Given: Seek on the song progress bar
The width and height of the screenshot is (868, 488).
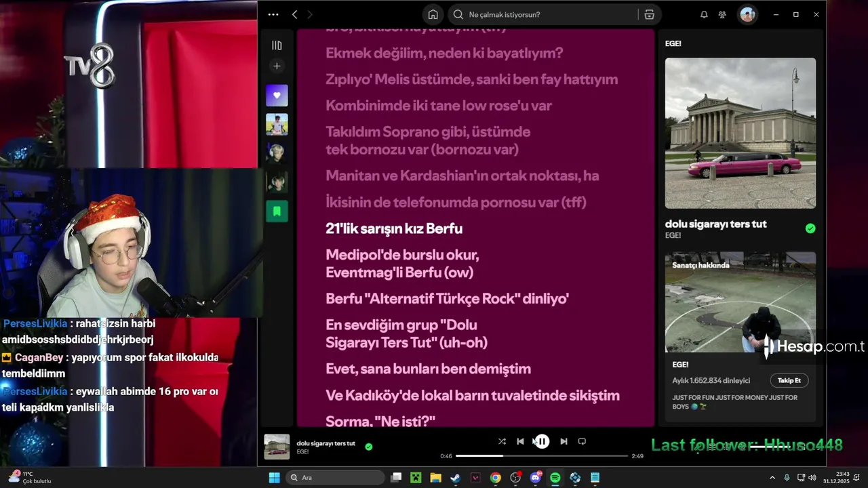Looking at the screenshot, I should 542,456.
